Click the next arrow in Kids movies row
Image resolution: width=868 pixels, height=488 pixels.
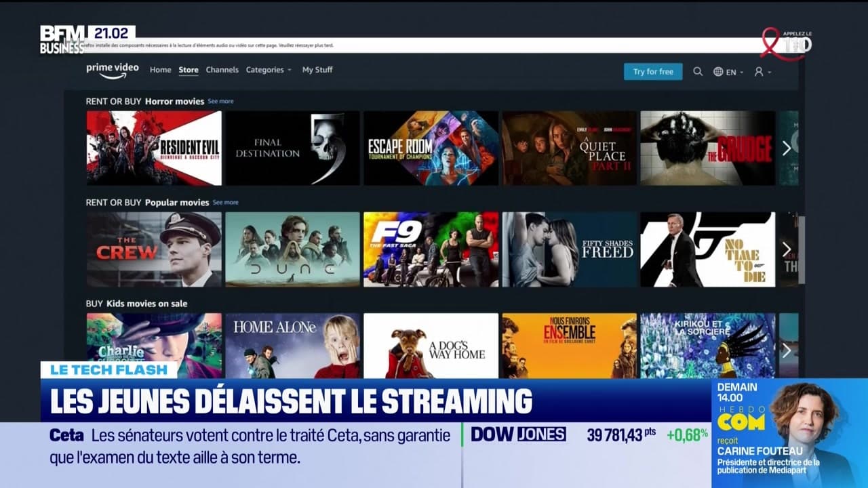tap(786, 350)
